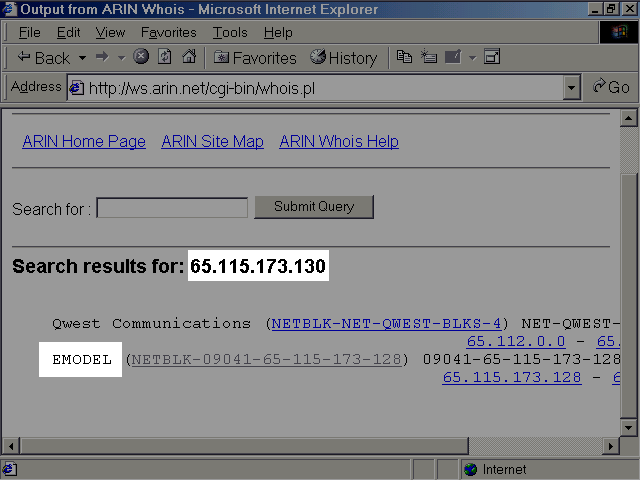Open the Forward history dropdown arrow
640x480 pixels.
click(121, 58)
